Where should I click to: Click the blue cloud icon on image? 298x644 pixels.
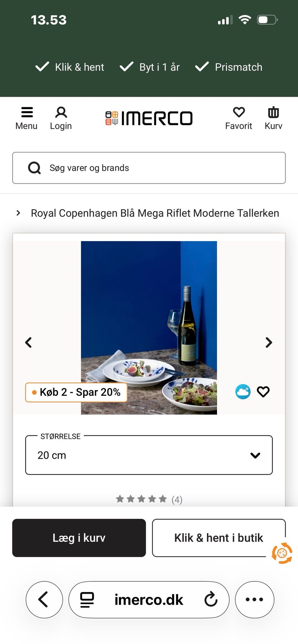(x=243, y=392)
